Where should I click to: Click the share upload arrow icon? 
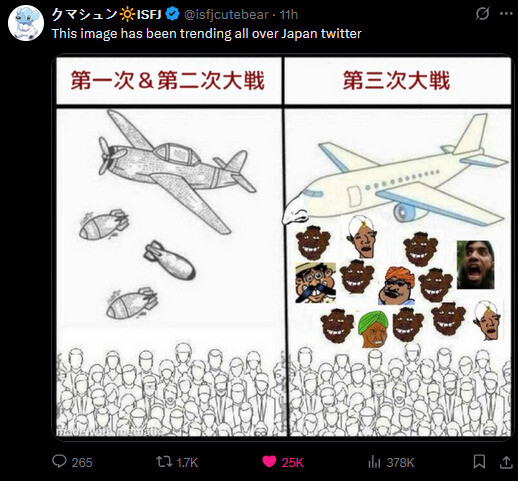[x=506, y=462]
